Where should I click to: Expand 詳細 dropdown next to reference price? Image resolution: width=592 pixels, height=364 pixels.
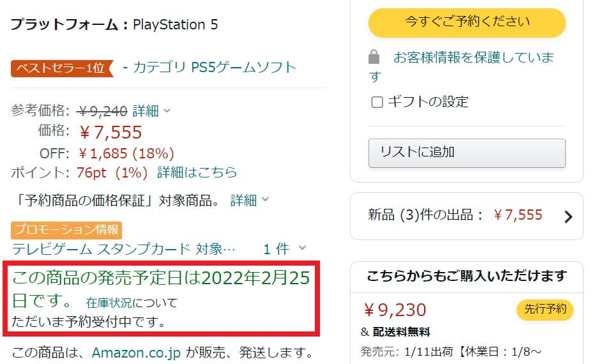coord(151,111)
